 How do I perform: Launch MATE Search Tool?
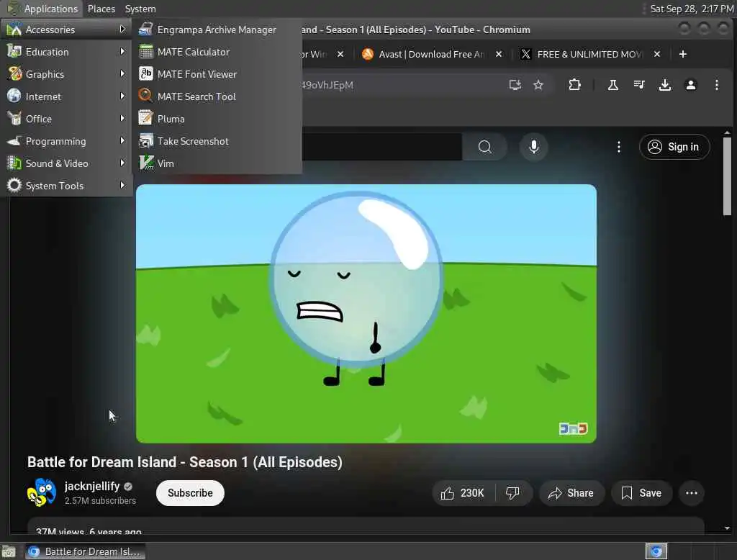click(217, 96)
